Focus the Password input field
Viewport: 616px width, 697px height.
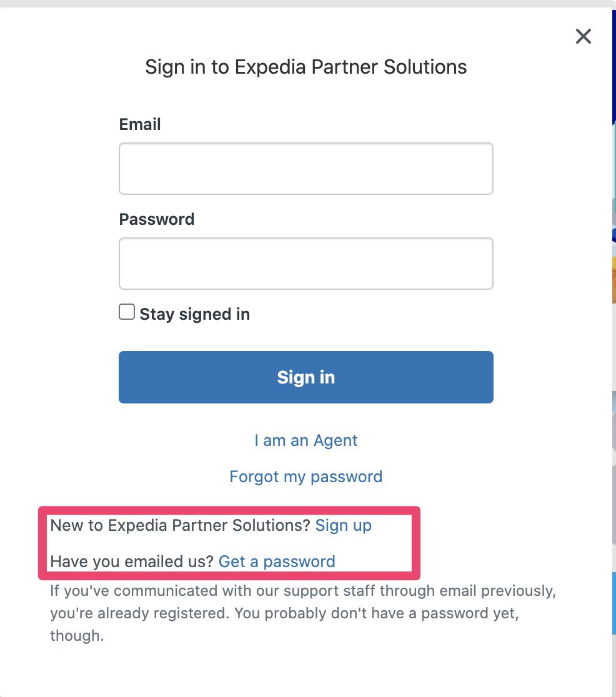click(306, 264)
